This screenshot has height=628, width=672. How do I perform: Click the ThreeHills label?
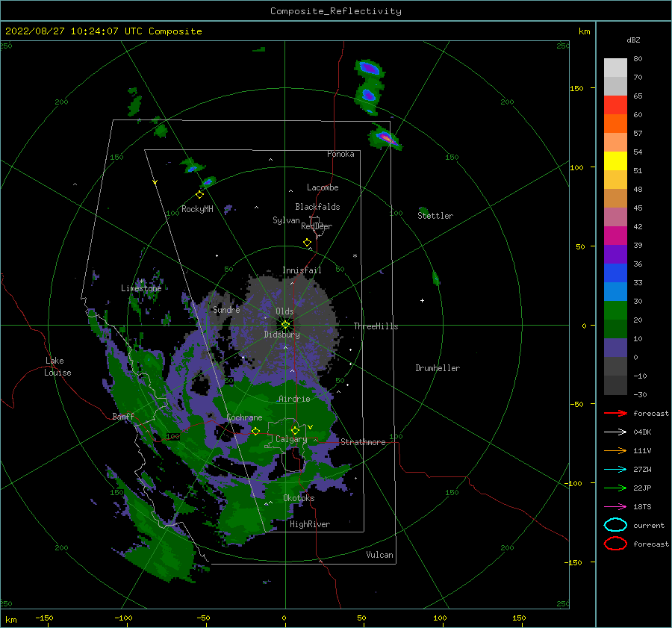coord(376,326)
